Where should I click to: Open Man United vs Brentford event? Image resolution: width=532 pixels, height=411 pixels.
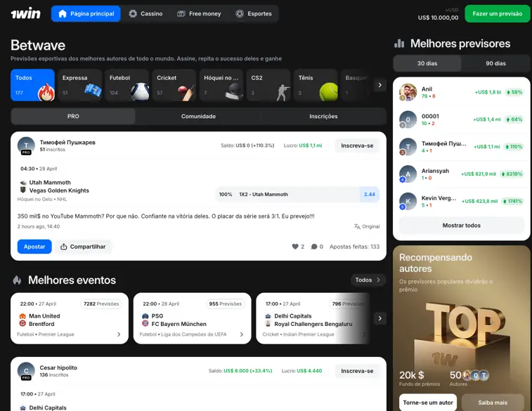click(70, 318)
